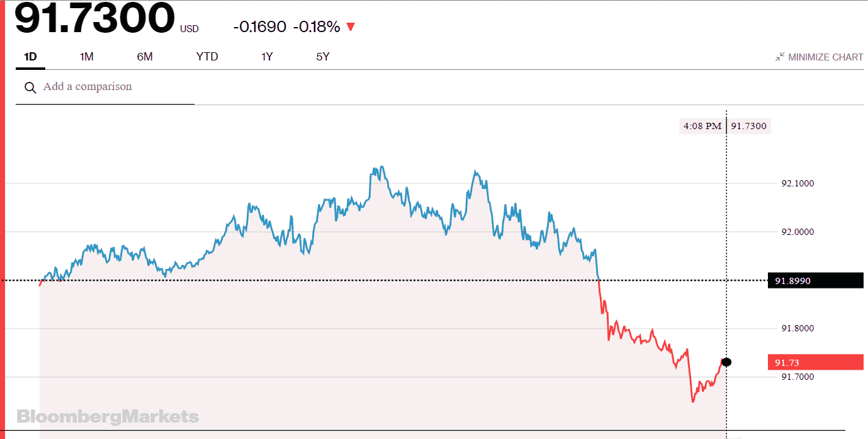The width and height of the screenshot is (868, 439).
Task: Click the 4:08 PM timestamp label
Action: (702, 125)
